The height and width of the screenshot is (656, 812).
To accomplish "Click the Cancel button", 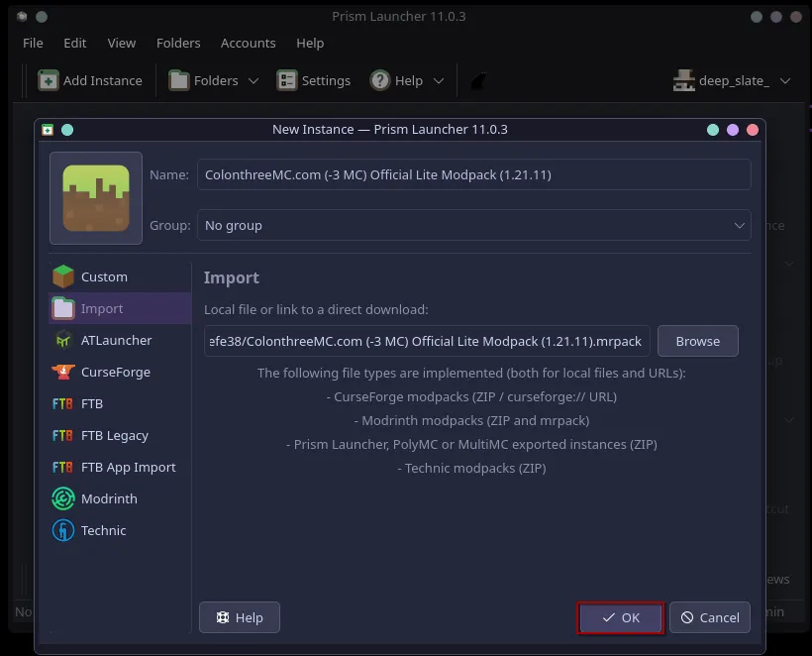I will (710, 617).
